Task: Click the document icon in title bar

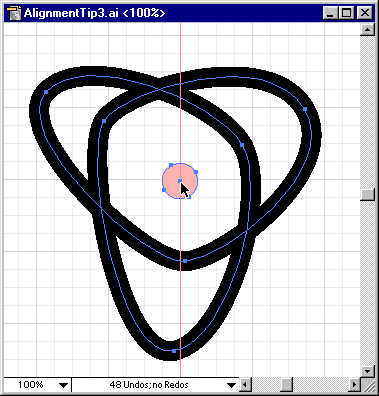Action: [x=14, y=13]
